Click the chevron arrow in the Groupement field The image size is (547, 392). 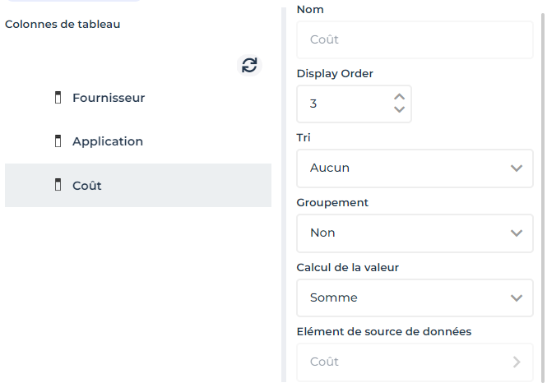[517, 233]
